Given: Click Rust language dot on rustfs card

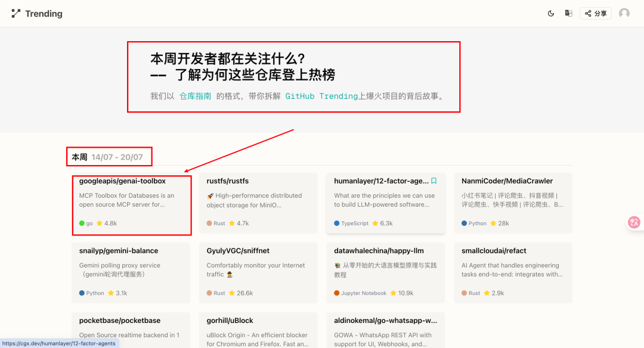Looking at the screenshot, I should pos(209,223).
